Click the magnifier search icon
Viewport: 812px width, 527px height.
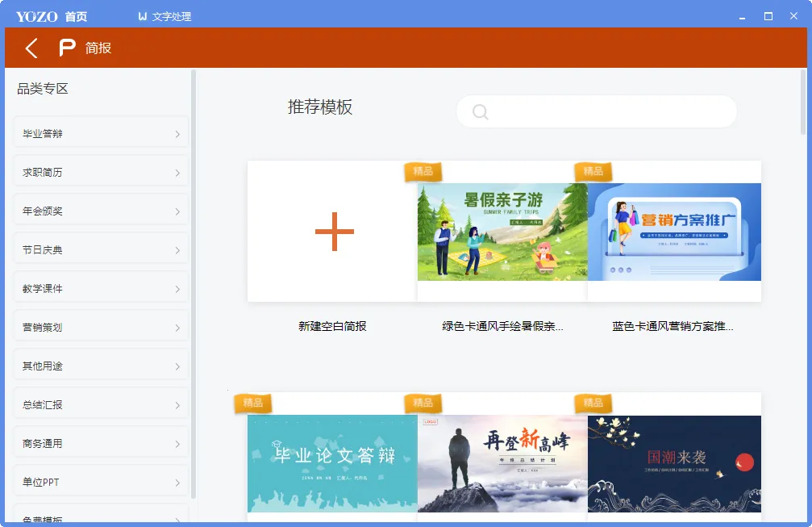(x=481, y=112)
